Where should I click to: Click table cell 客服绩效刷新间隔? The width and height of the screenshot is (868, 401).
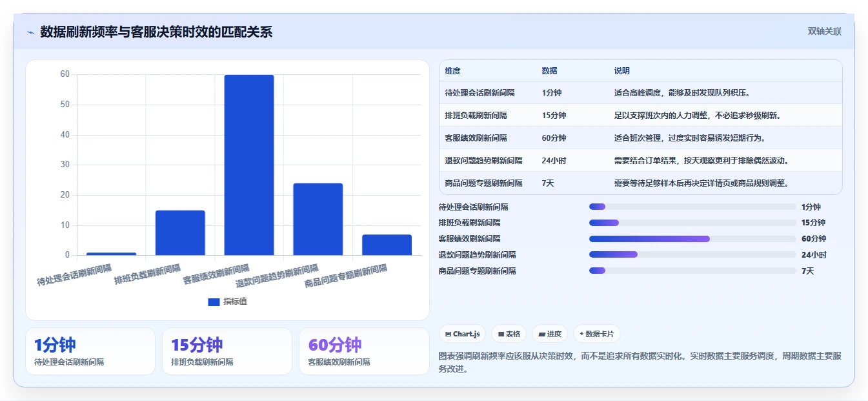pyautogui.click(x=476, y=138)
